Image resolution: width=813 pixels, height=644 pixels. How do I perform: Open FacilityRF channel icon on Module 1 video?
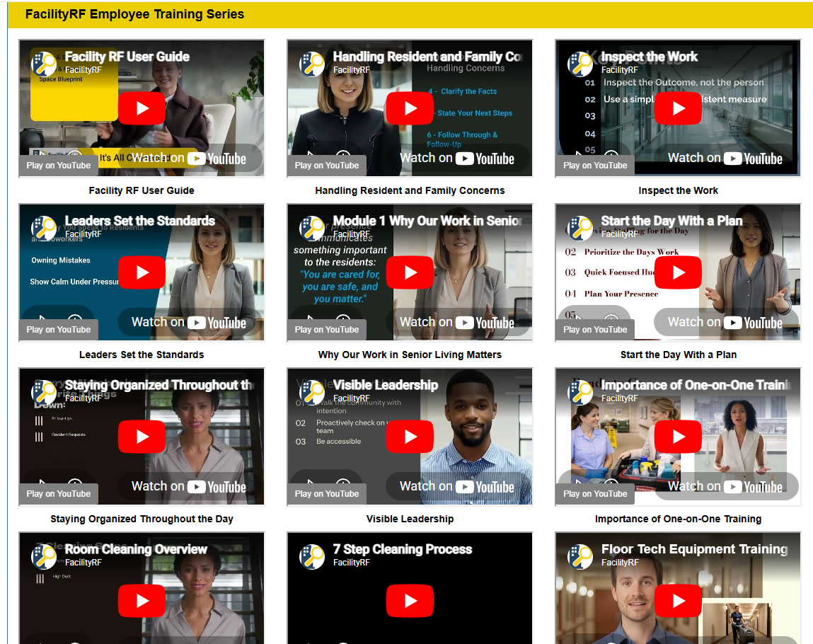coord(312,228)
